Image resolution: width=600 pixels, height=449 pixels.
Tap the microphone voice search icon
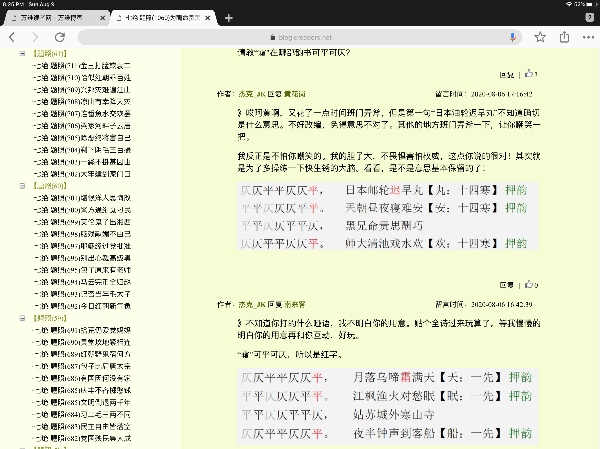tap(513, 37)
